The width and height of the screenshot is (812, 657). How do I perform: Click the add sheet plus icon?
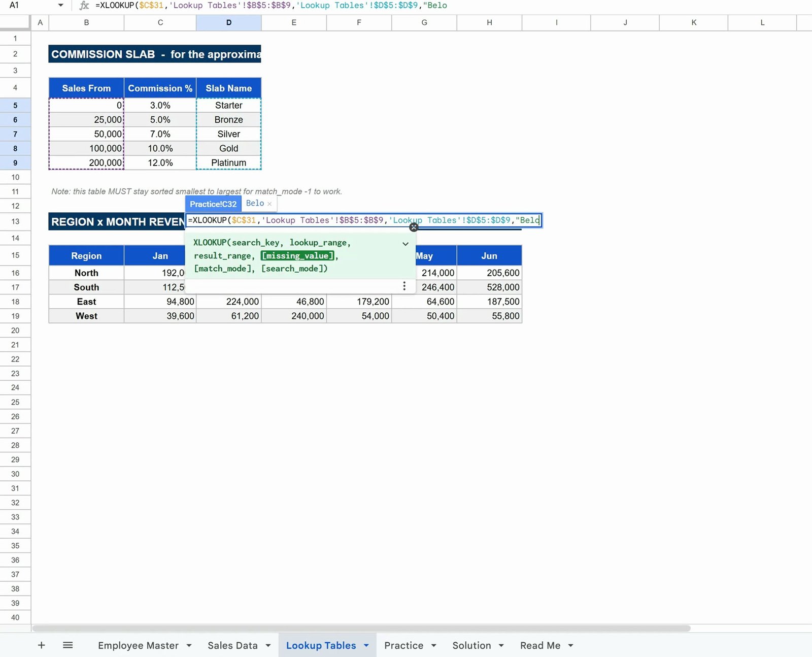(42, 645)
